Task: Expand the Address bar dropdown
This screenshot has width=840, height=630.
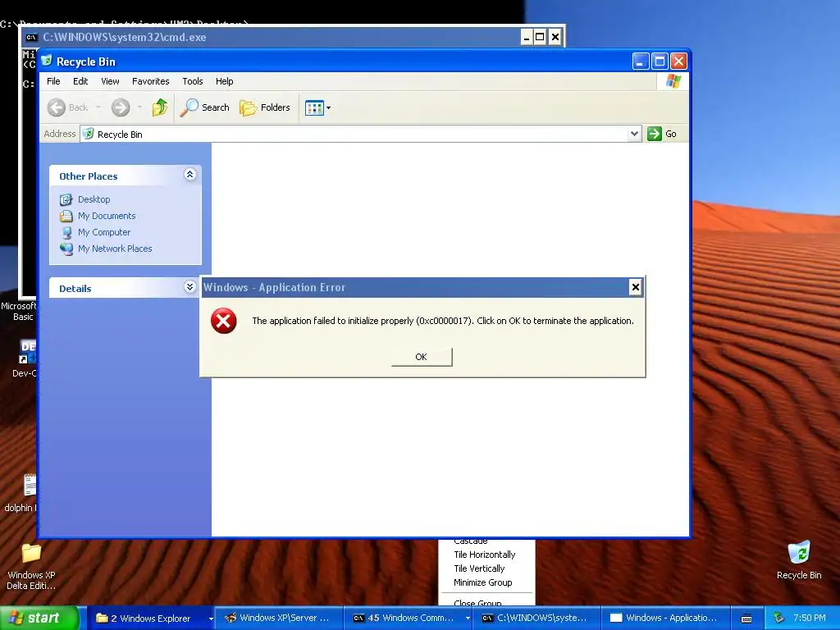Action: (634, 134)
